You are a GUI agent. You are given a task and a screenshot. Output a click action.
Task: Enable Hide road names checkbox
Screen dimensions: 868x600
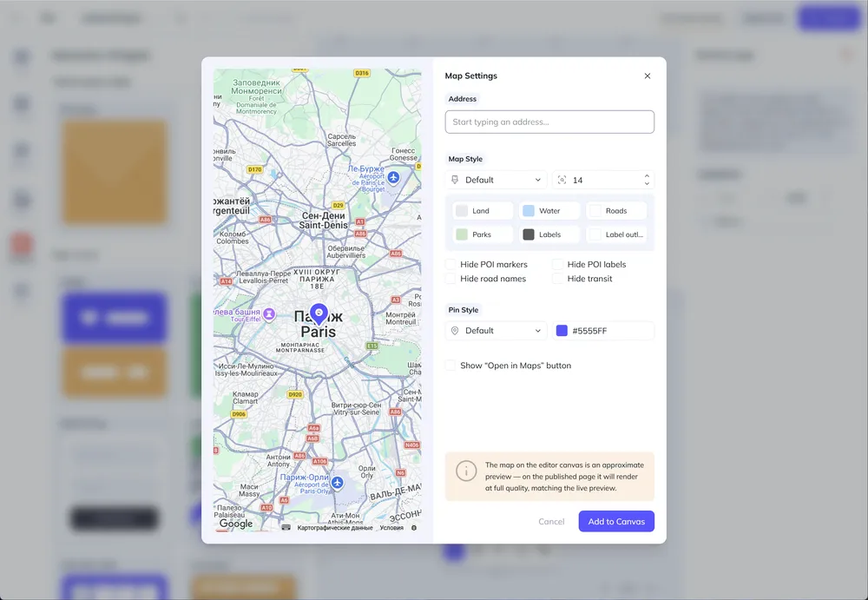(x=450, y=279)
